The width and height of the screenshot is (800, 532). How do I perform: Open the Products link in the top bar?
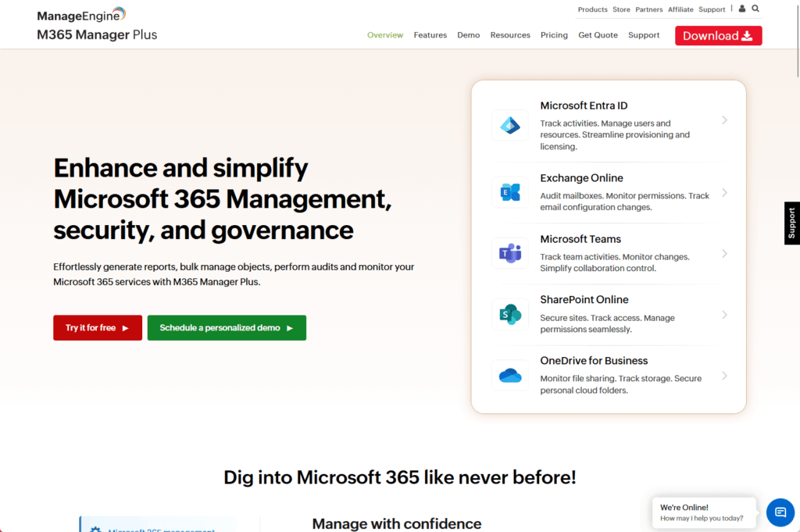point(592,9)
